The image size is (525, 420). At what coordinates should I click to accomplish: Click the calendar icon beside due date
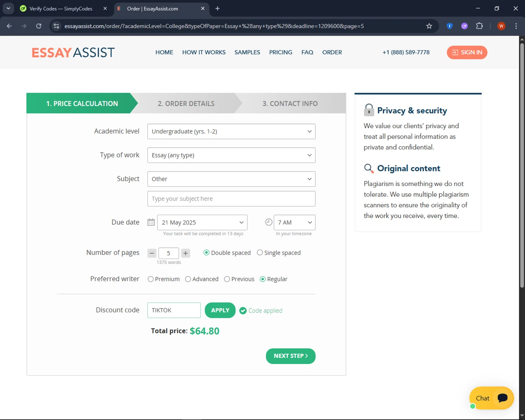point(151,222)
